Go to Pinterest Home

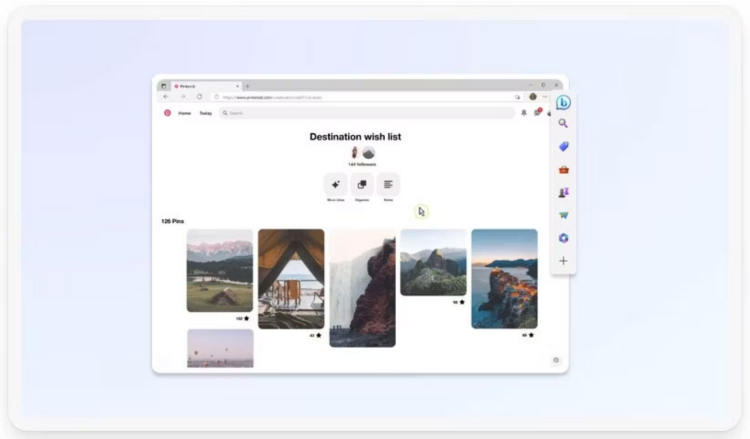(x=185, y=113)
